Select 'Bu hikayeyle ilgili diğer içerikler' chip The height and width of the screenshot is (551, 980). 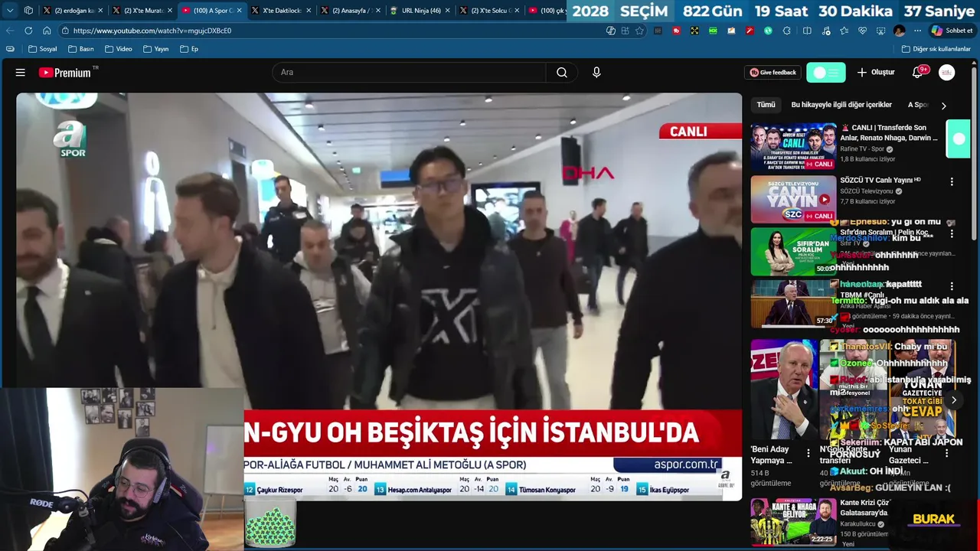[x=841, y=105]
